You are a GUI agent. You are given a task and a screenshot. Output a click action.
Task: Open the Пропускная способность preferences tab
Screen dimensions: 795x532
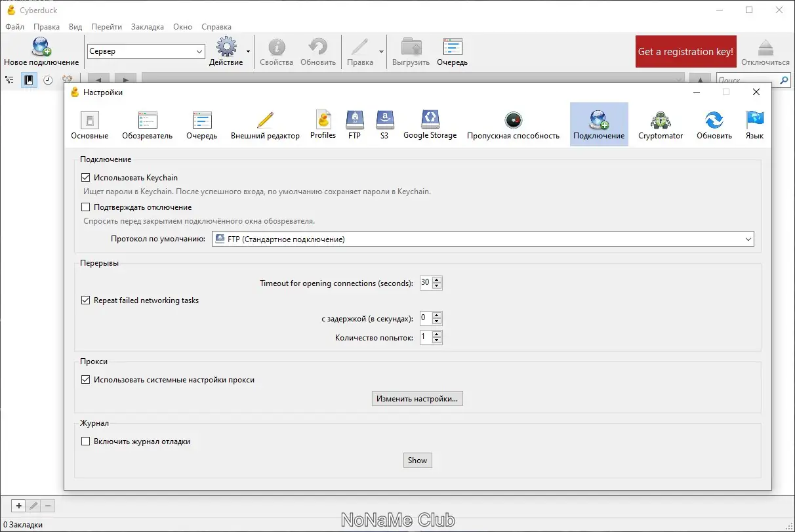click(513, 125)
